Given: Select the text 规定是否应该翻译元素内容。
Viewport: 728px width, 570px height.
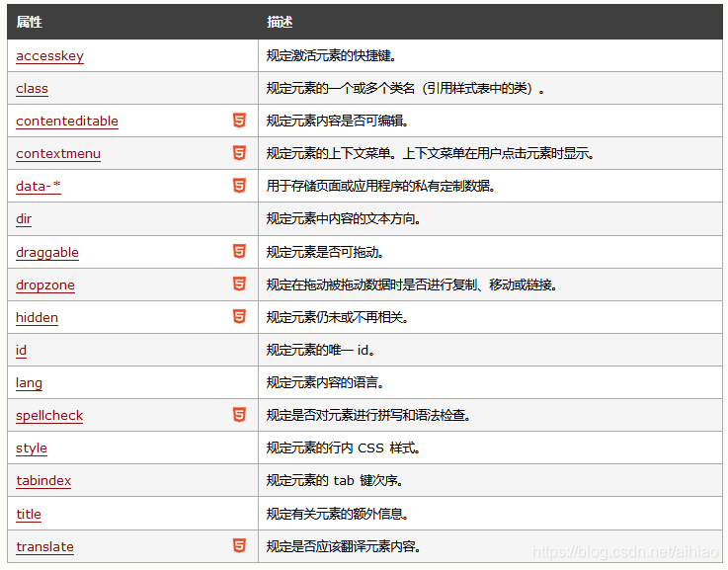Looking at the screenshot, I should pyautogui.click(x=344, y=546).
